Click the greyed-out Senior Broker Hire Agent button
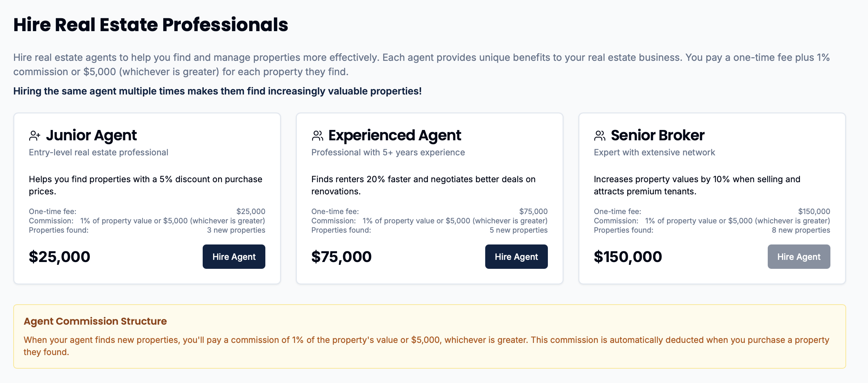This screenshot has width=868, height=383. pyautogui.click(x=799, y=257)
